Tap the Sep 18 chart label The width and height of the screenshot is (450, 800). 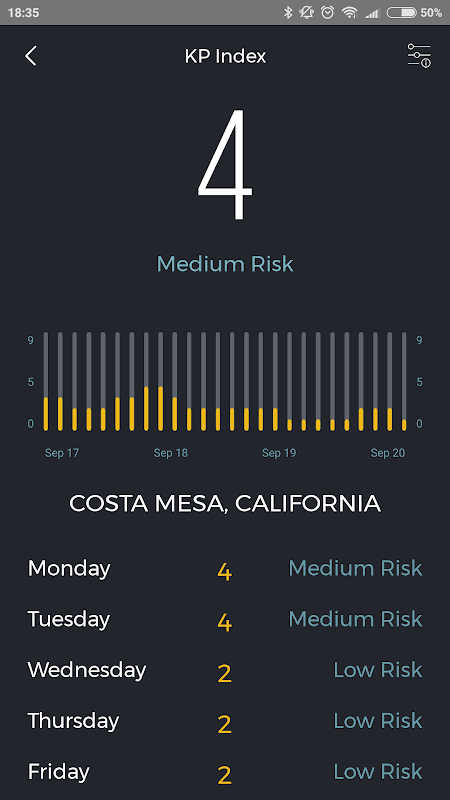pos(170,453)
